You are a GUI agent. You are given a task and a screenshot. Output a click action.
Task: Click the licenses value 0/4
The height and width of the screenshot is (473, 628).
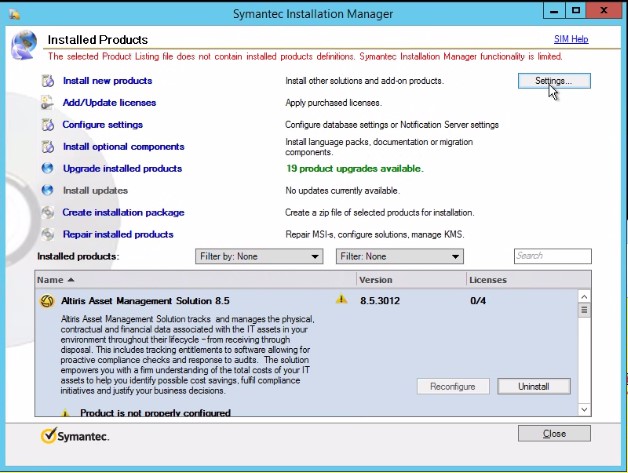tap(478, 301)
